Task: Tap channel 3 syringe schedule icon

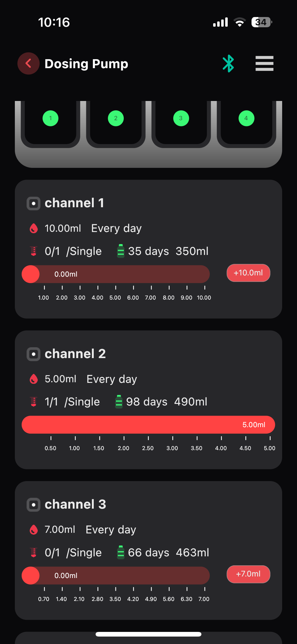Action: [x=34, y=552]
